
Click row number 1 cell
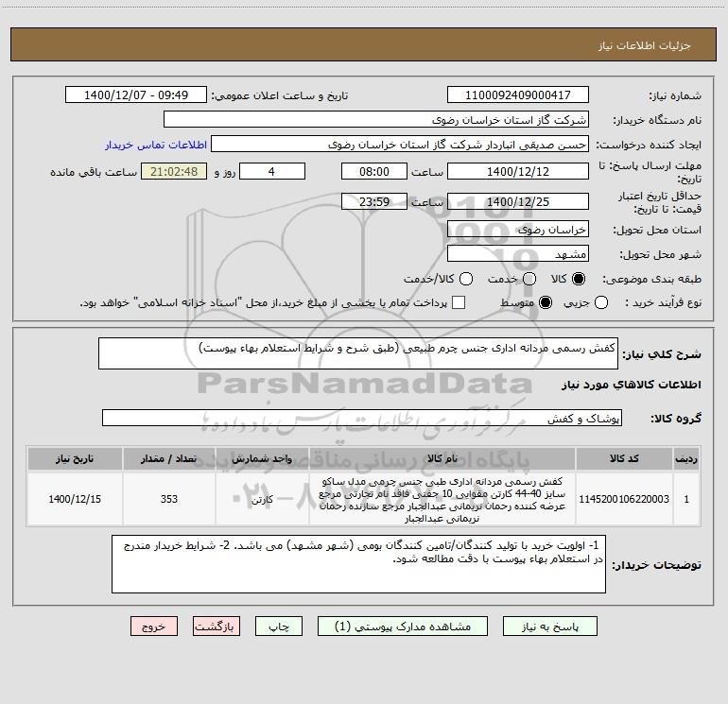pyautogui.click(x=686, y=499)
